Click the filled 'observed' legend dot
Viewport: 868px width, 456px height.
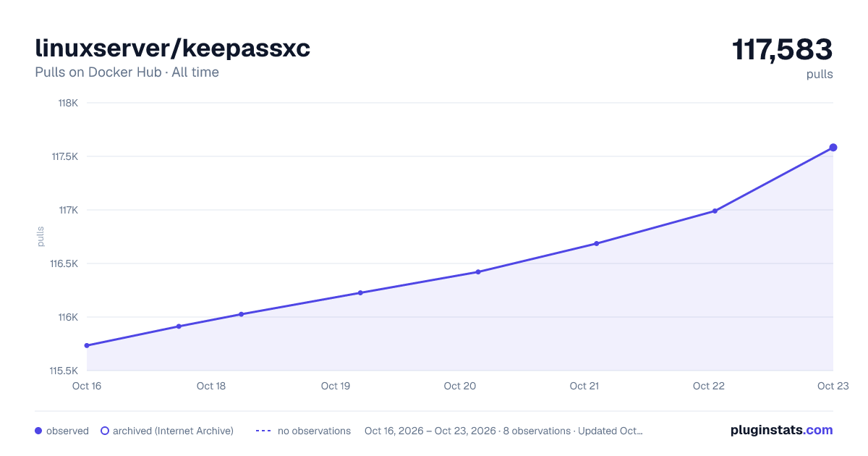[x=38, y=431]
